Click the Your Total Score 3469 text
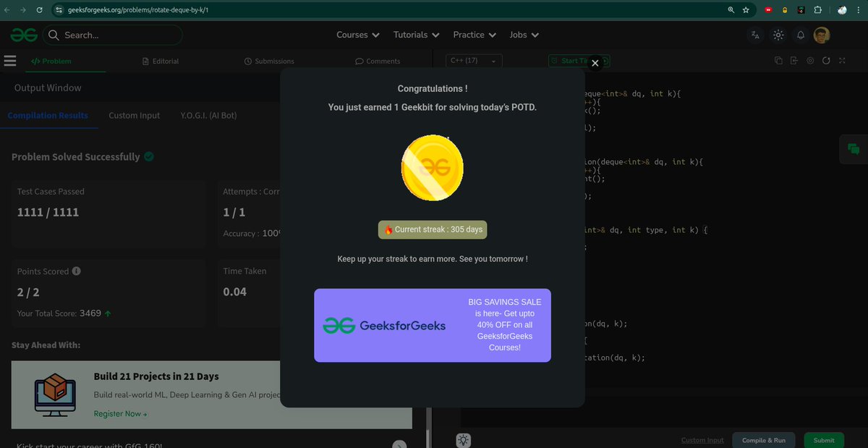Image resolution: width=868 pixels, height=448 pixels. click(64, 313)
